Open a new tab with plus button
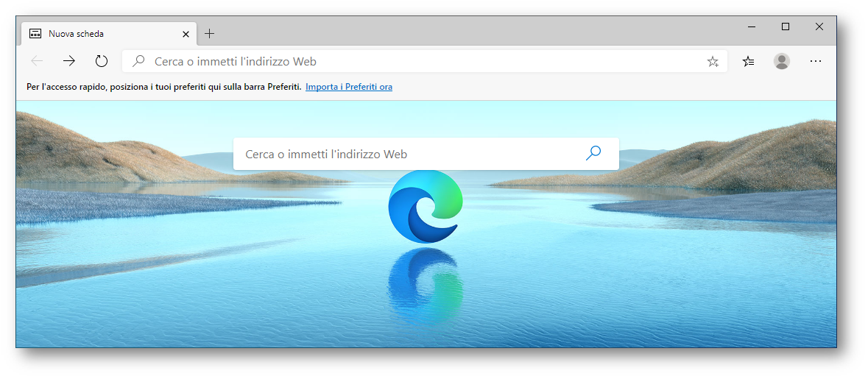Image resolution: width=868 pixels, height=379 pixels. point(209,34)
